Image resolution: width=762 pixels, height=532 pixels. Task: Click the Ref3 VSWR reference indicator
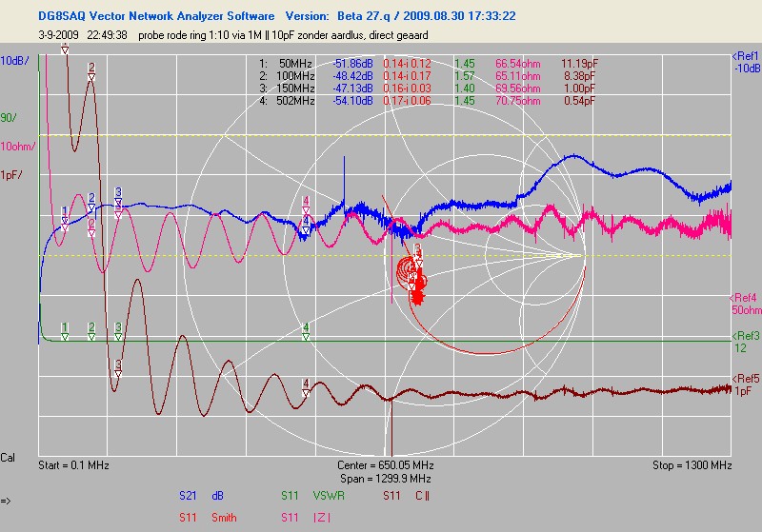745,342
